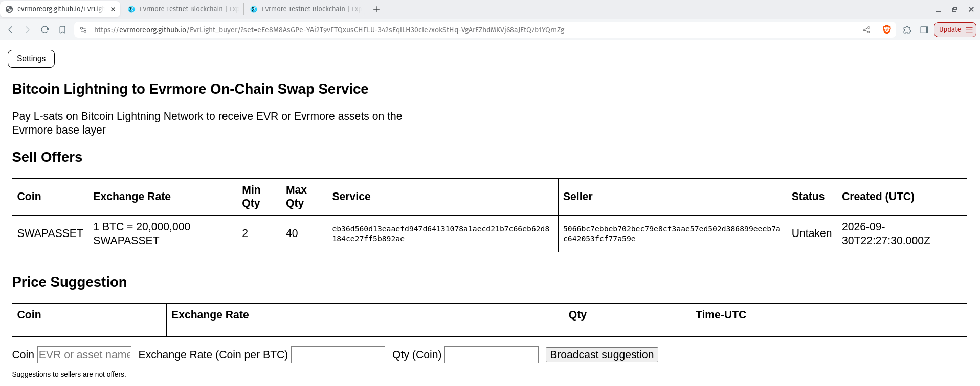Screen dimensions: 980x386
Task: Click the Sell Offers heading
Action: 47,157
